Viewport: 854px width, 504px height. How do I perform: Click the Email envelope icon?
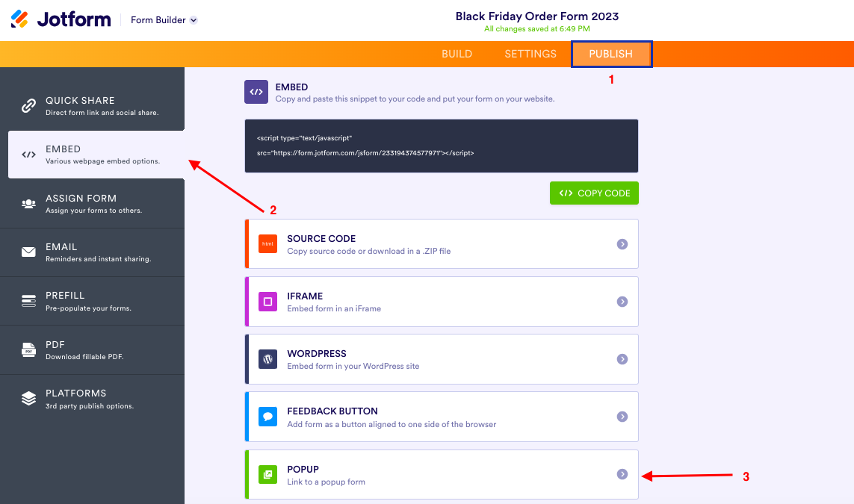click(28, 252)
